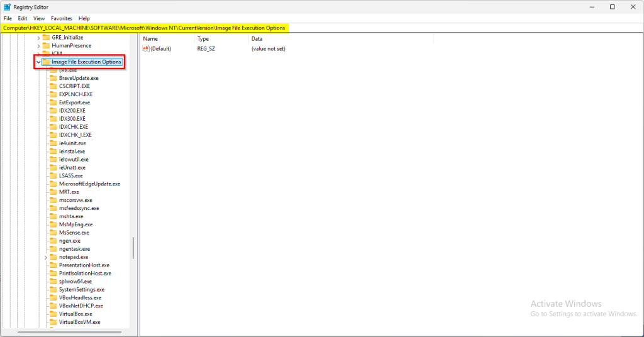Open the Edit menu
The image size is (644, 337).
coord(23,19)
